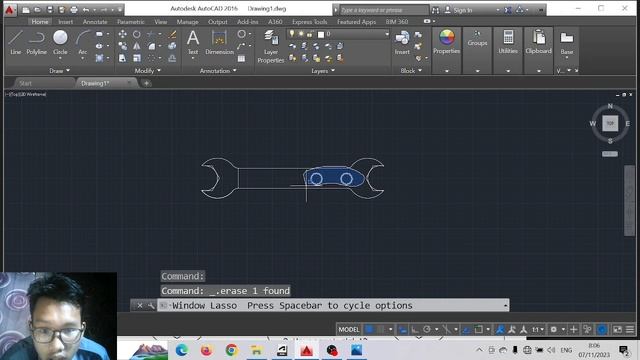Screen dimensions: 640x360
Task: Open the Properties color wheel panel
Action: (x=447, y=42)
